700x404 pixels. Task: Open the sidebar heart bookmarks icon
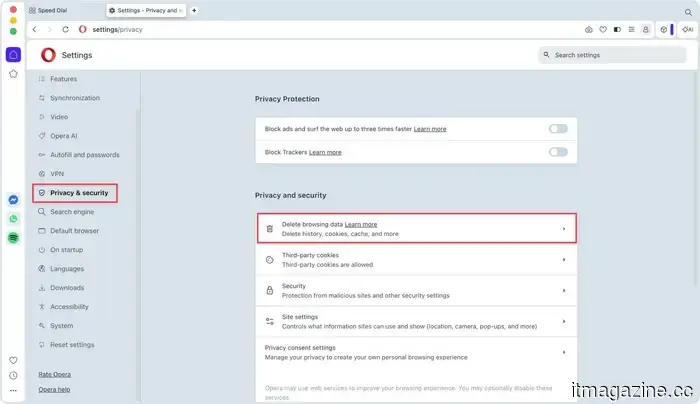[13, 360]
